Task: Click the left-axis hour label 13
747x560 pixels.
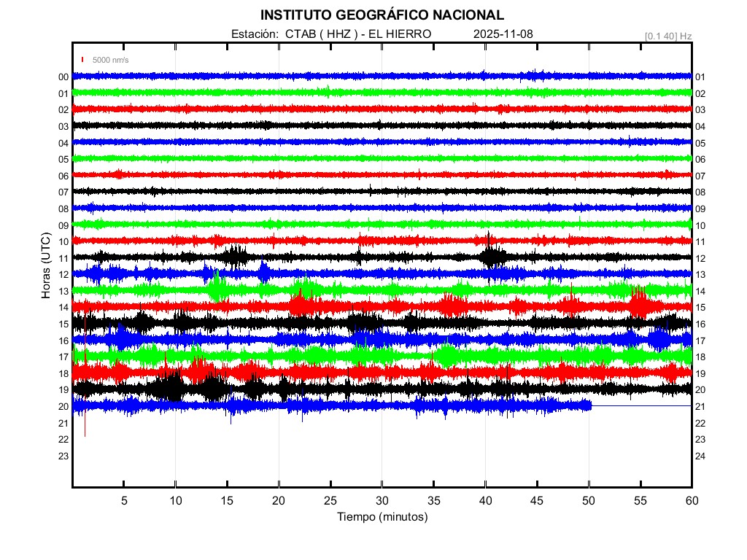Action: (63, 291)
